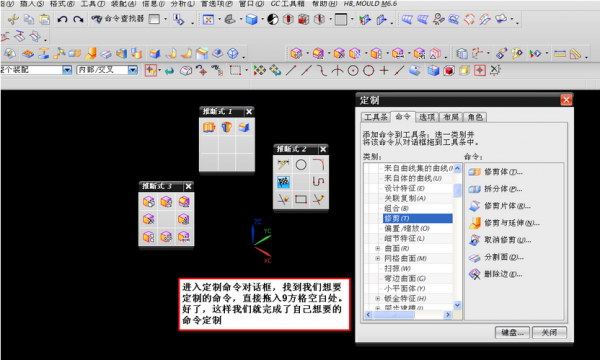Click the green return arrow icon
Viewport: 600px width, 360px height.
pos(169,71)
